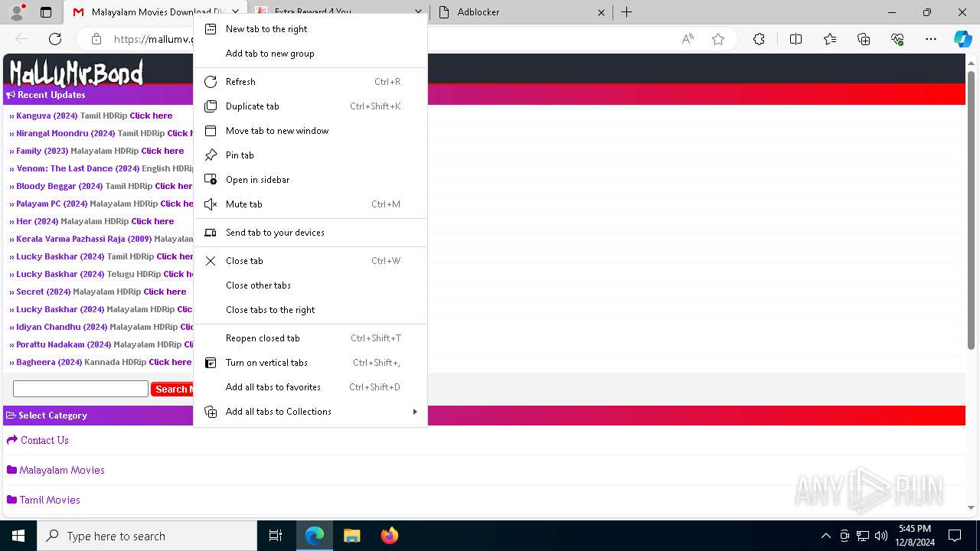The height and width of the screenshot is (551, 980).
Task: Select New tab to the right
Action: coord(310,29)
